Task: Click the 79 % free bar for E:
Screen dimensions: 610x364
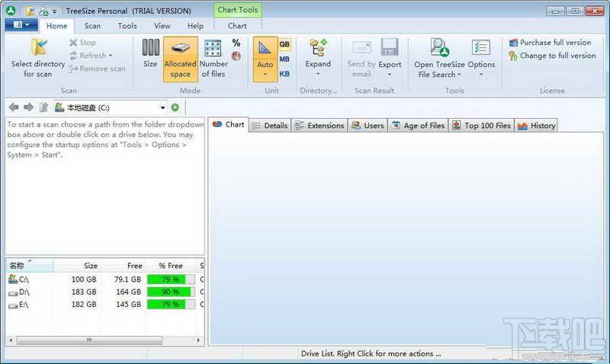Action: (x=171, y=304)
